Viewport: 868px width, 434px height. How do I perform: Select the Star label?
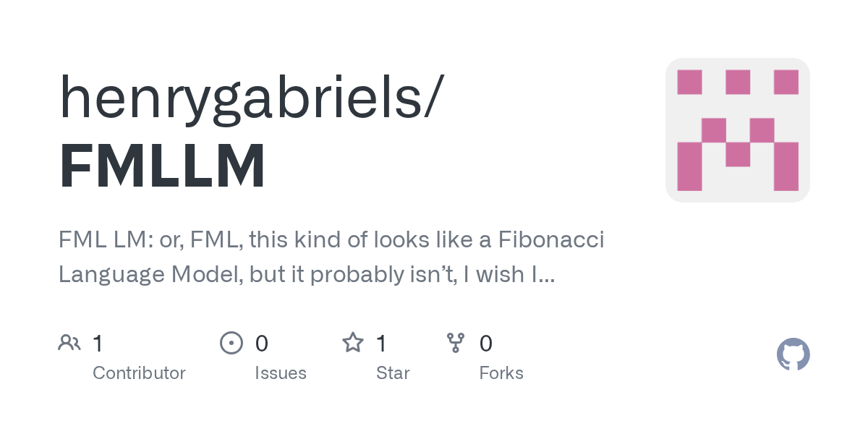tap(393, 373)
